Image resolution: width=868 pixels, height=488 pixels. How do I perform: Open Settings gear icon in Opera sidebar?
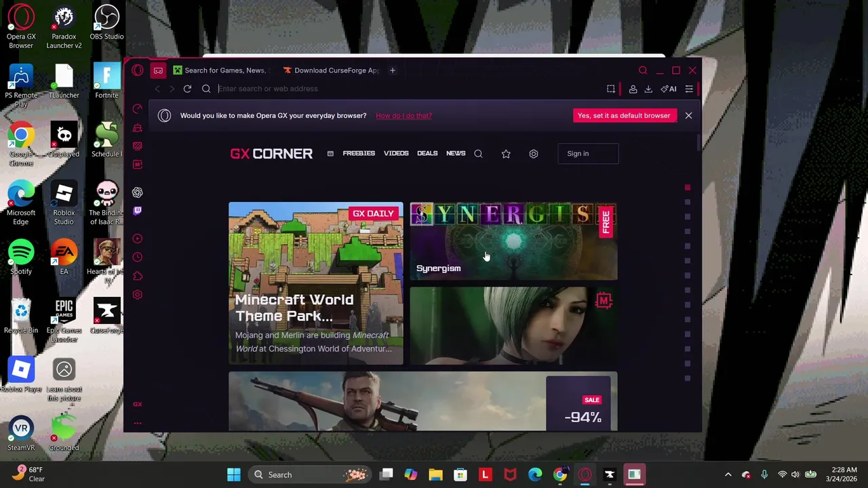[x=138, y=295]
